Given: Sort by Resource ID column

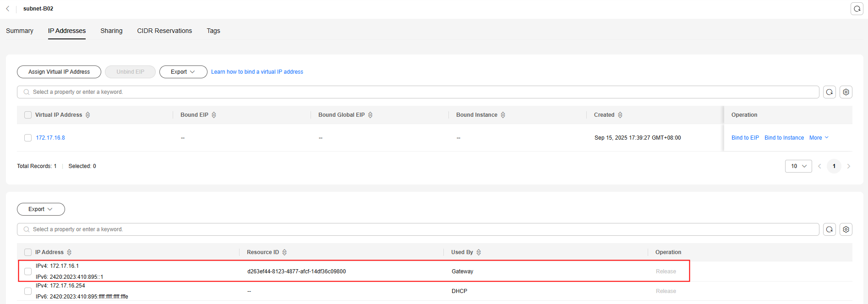Looking at the screenshot, I should tap(284, 252).
